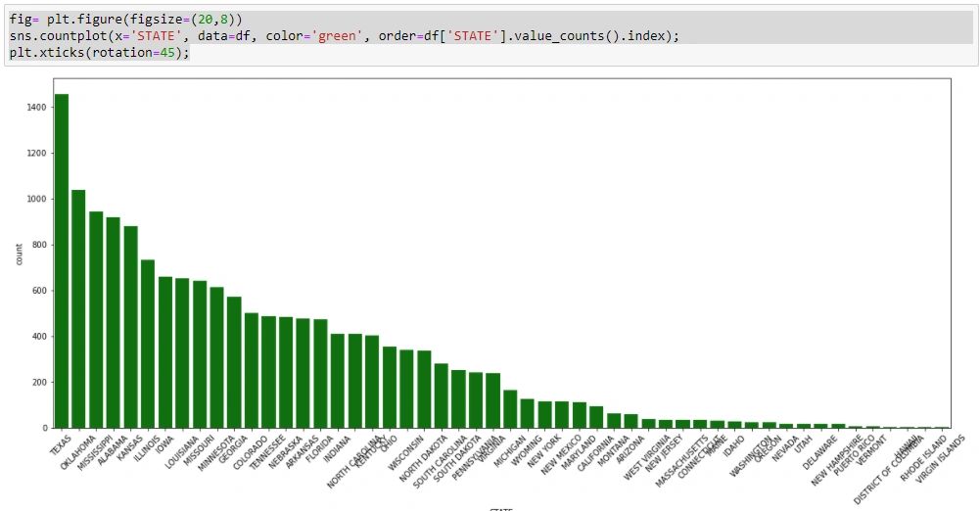Click the ARIZONA x-axis label
980x511 pixels.
click(630, 448)
